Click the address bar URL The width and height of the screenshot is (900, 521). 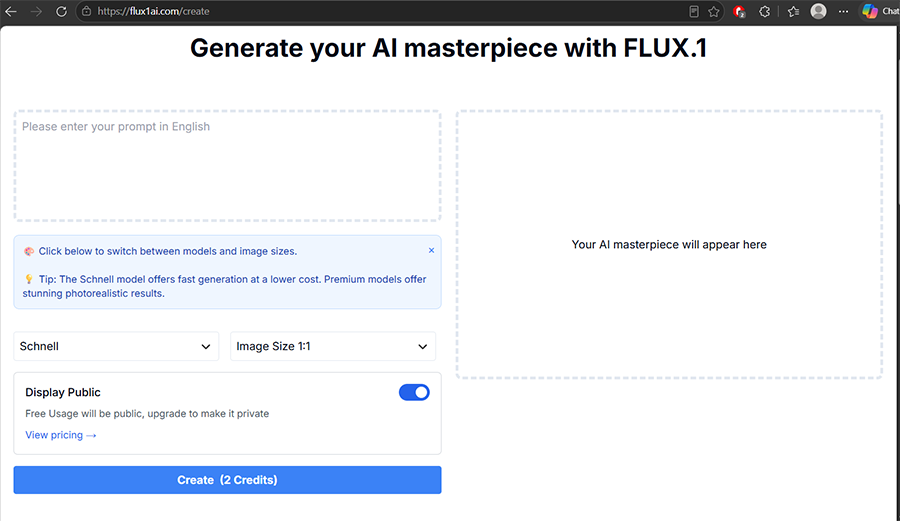153,11
